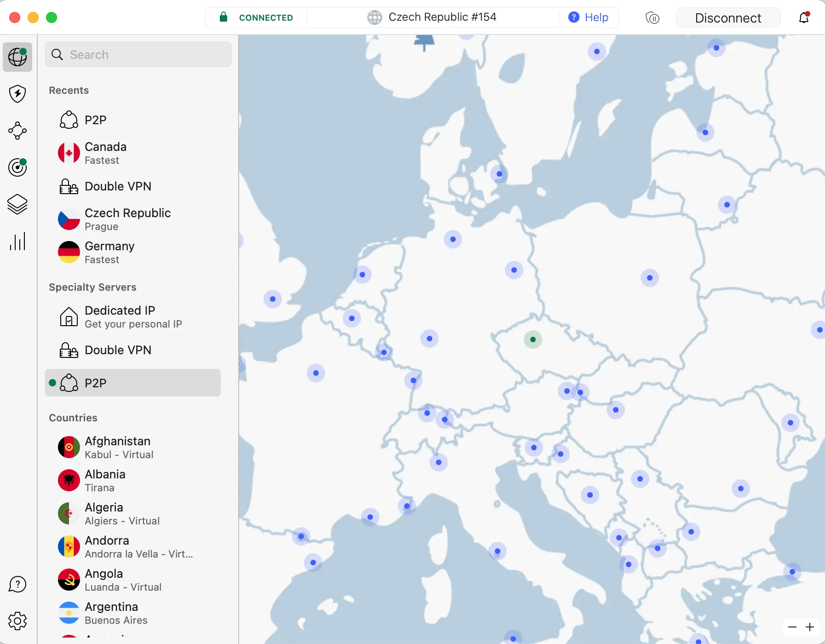Select active P2P specialty server
825x644 pixels.
coord(133,383)
